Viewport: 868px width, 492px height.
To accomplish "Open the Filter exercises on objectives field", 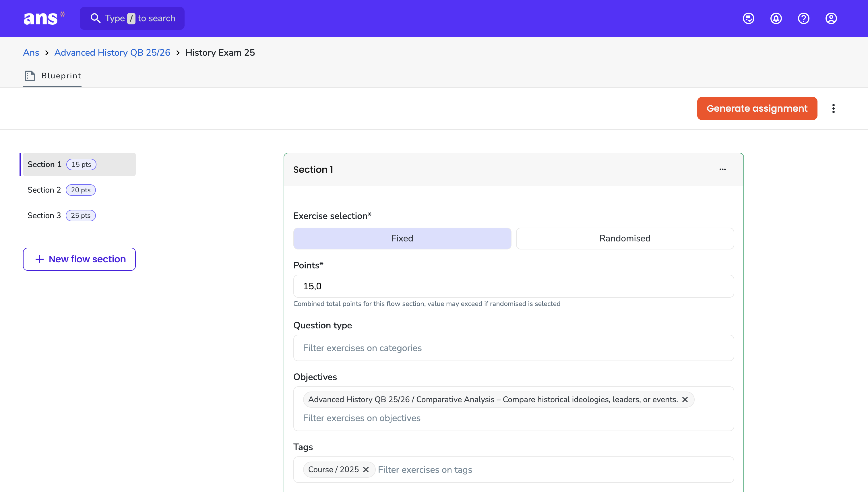I will [362, 418].
